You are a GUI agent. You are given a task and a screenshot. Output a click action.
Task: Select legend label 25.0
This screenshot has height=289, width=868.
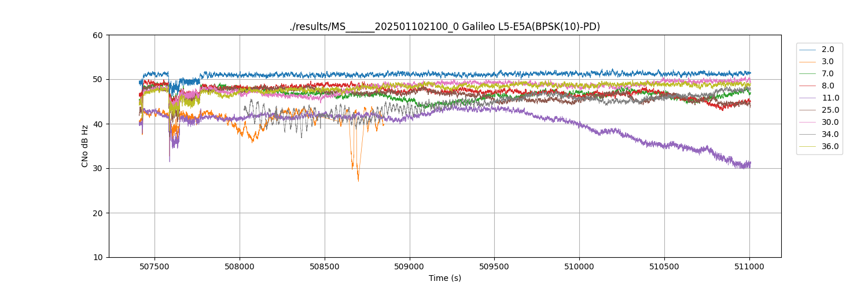click(x=830, y=110)
